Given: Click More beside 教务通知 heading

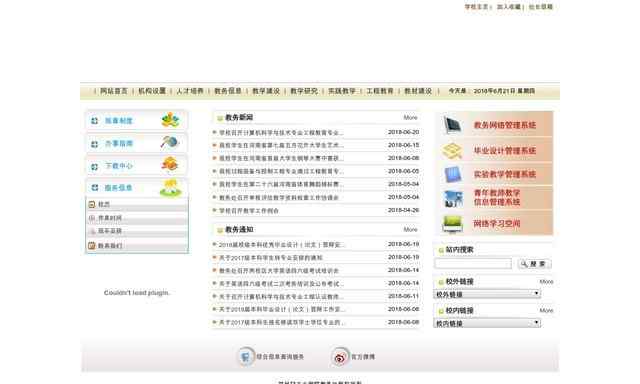Looking at the screenshot, I should point(410,230).
